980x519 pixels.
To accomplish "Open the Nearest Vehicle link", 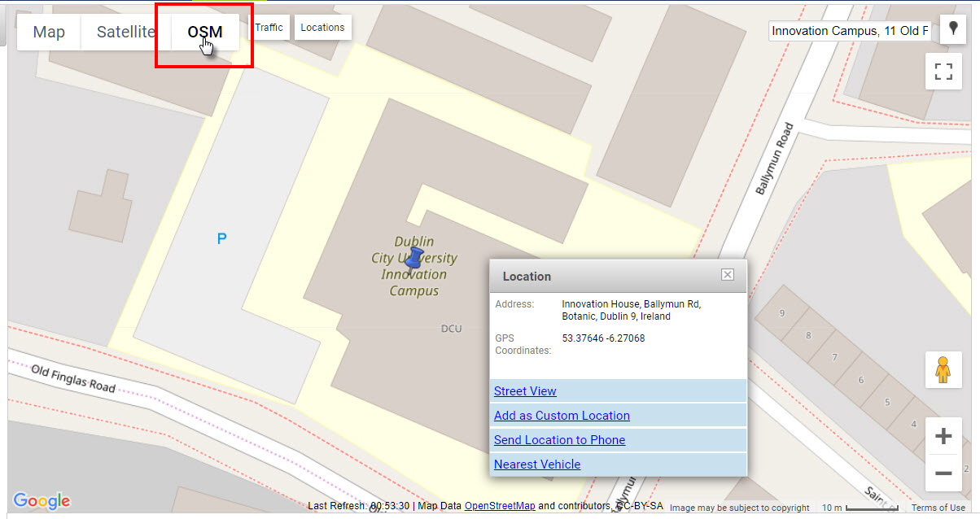I will coord(537,464).
